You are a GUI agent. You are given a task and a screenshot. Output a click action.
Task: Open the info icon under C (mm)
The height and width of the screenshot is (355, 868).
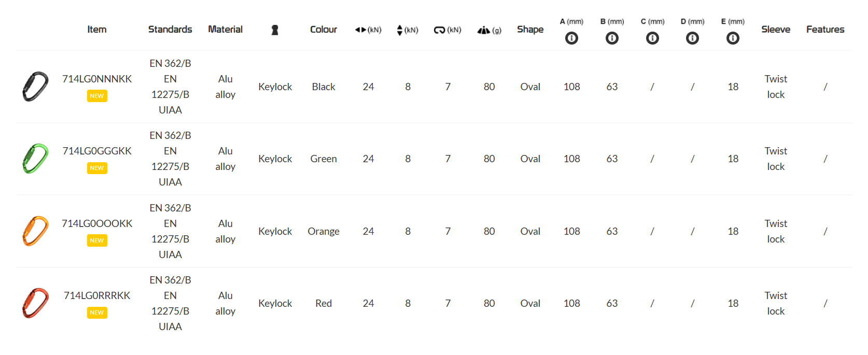coord(652,38)
